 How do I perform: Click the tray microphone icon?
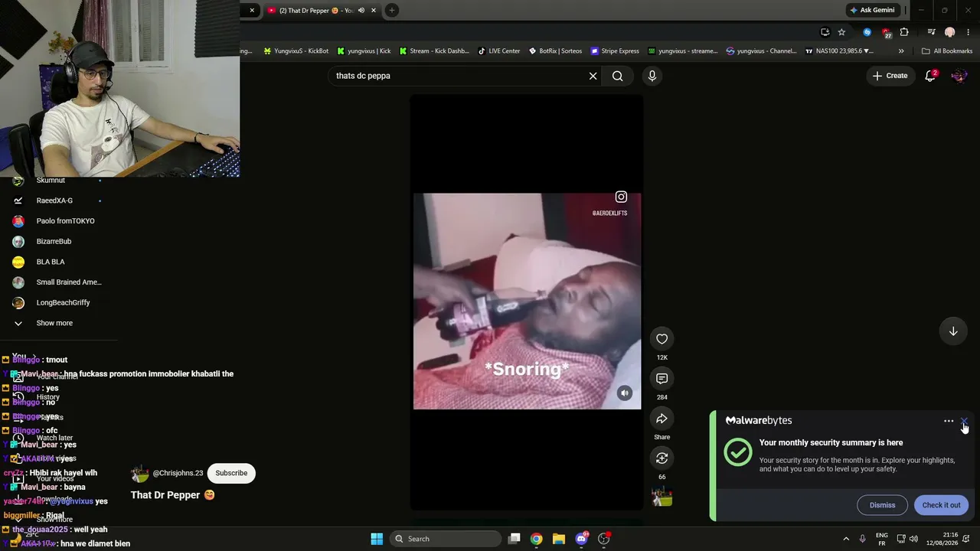coord(863,539)
